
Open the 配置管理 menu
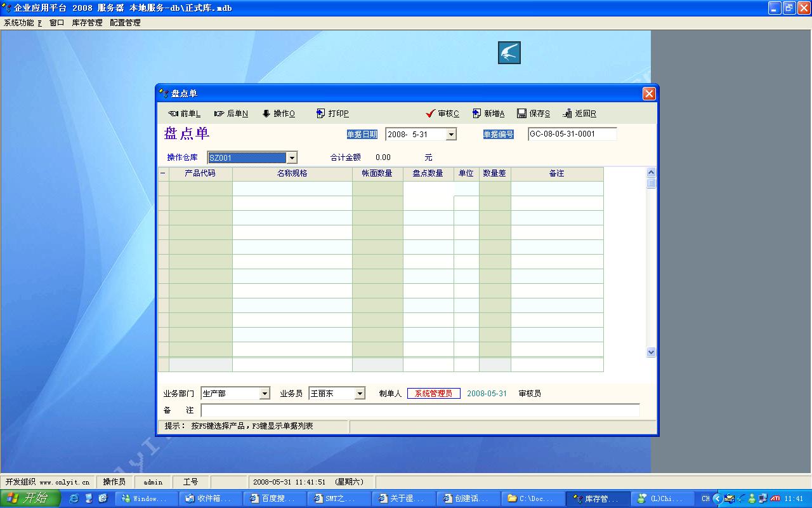click(x=125, y=23)
